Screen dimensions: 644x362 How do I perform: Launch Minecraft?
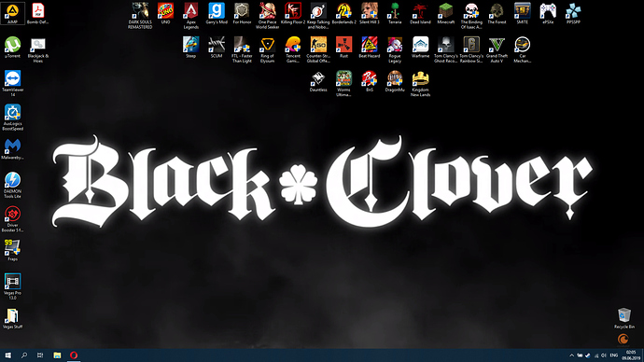click(445, 13)
